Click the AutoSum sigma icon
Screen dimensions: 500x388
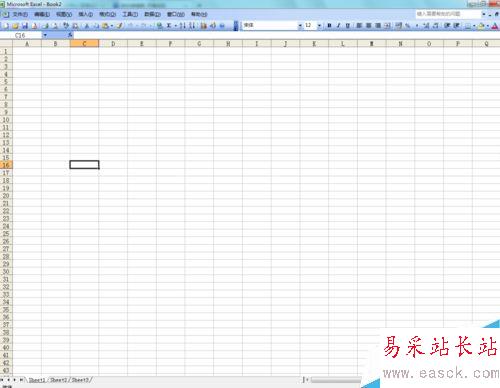pos(169,26)
